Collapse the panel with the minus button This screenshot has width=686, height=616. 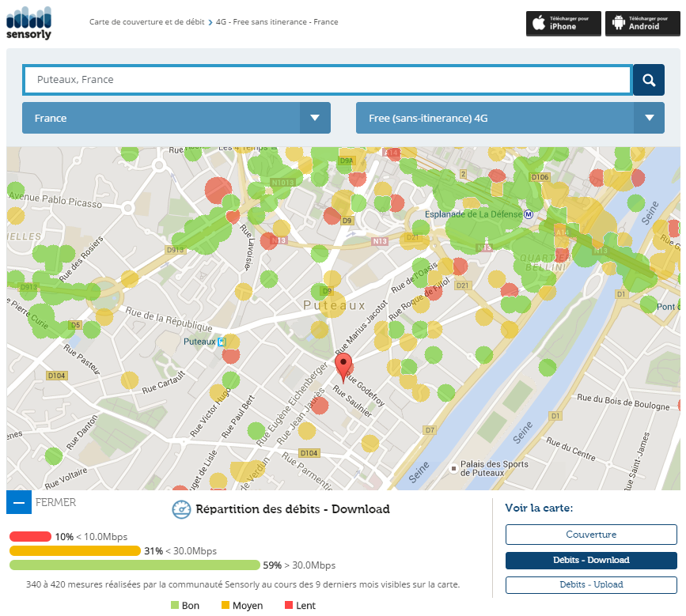point(19,502)
